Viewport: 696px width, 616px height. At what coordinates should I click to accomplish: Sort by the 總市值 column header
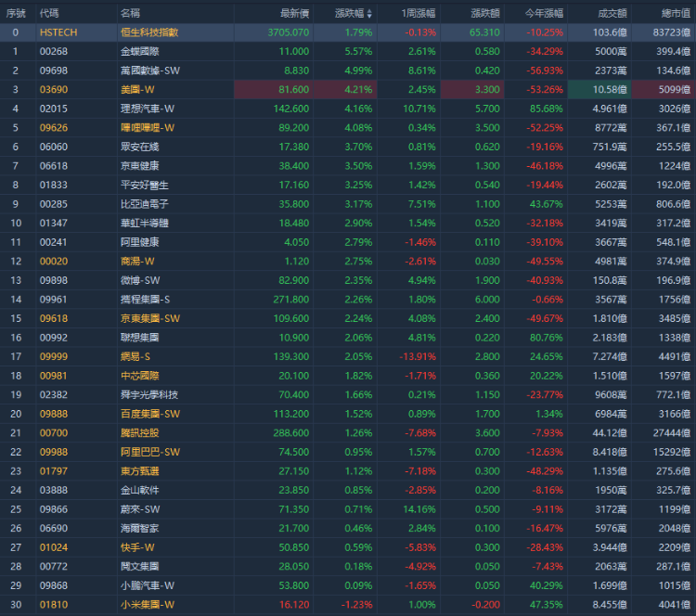point(676,14)
